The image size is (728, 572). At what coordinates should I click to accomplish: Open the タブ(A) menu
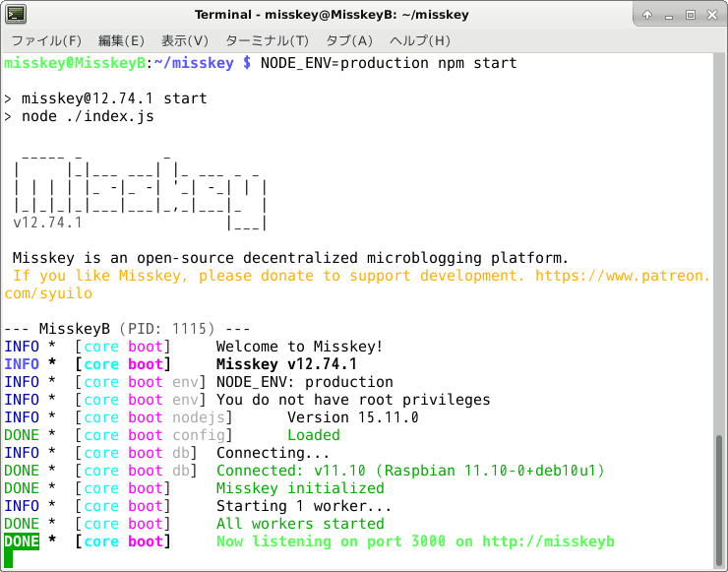pos(349,41)
